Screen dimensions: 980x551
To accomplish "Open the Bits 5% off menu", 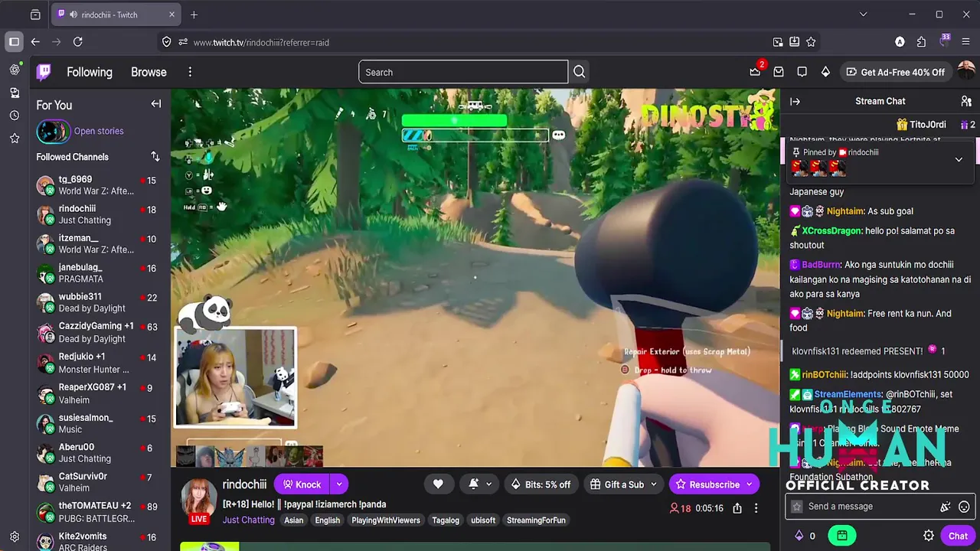I will click(541, 484).
